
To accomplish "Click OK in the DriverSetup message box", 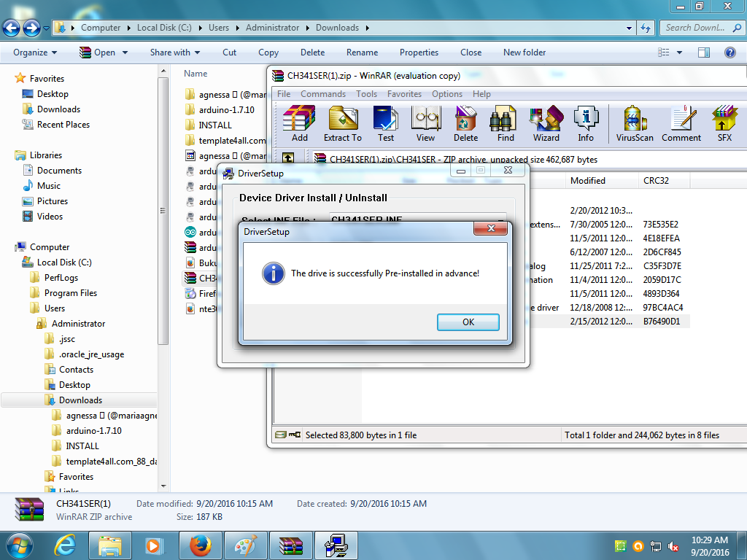I will pos(468,322).
